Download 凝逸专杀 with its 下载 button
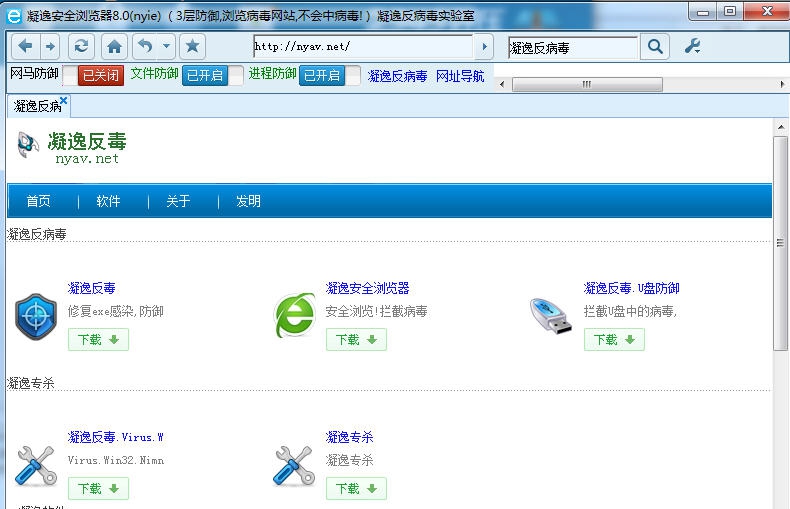The width and height of the screenshot is (790, 509). [x=356, y=488]
